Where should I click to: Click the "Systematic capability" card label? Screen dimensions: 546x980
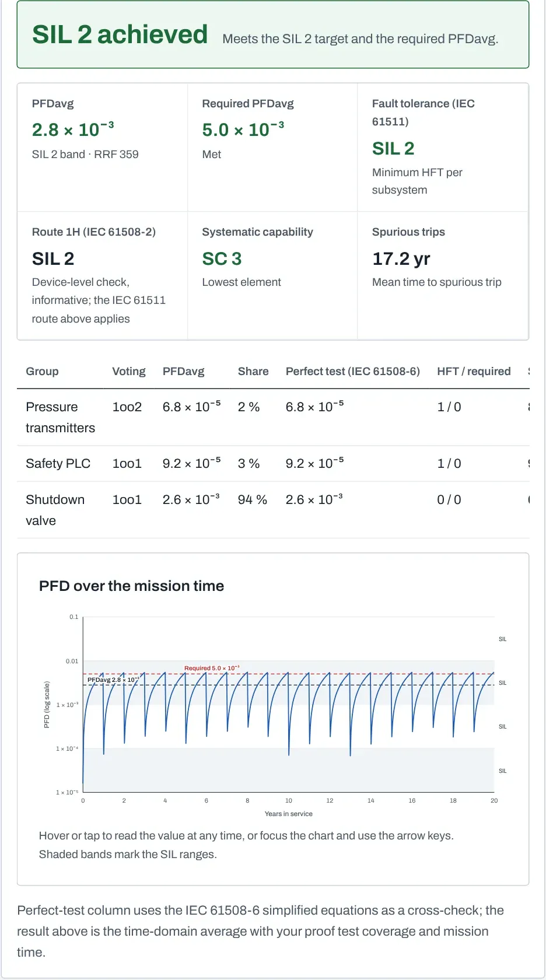(257, 232)
